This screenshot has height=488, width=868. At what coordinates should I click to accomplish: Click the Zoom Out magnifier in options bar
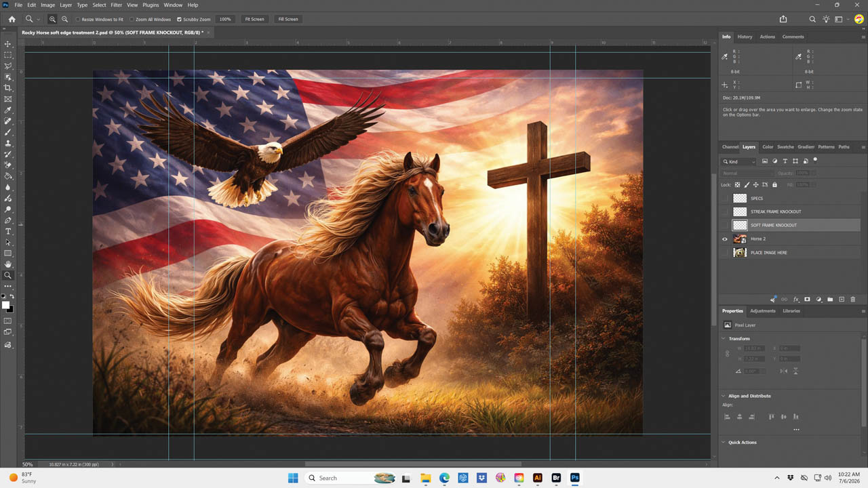(x=64, y=19)
